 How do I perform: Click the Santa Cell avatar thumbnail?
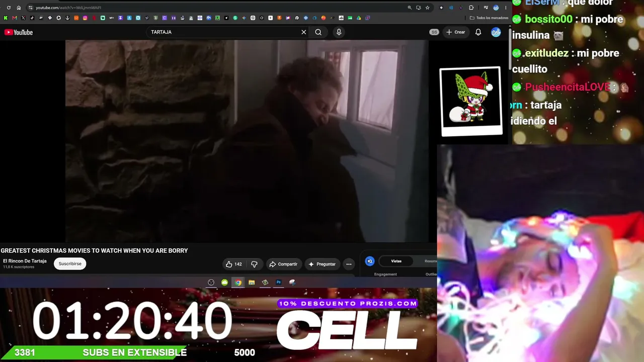click(x=471, y=101)
